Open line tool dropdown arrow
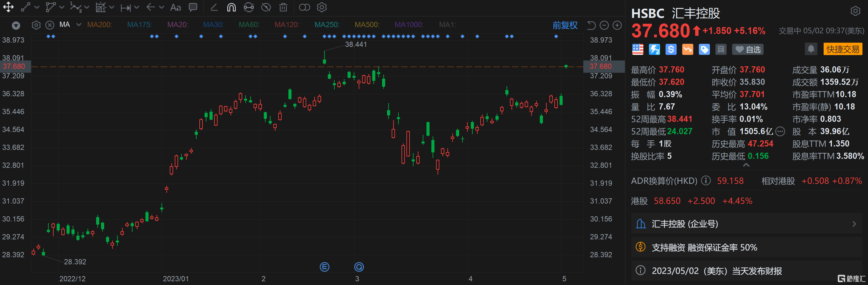Viewport: 868px width, 285px height. pos(37,7)
